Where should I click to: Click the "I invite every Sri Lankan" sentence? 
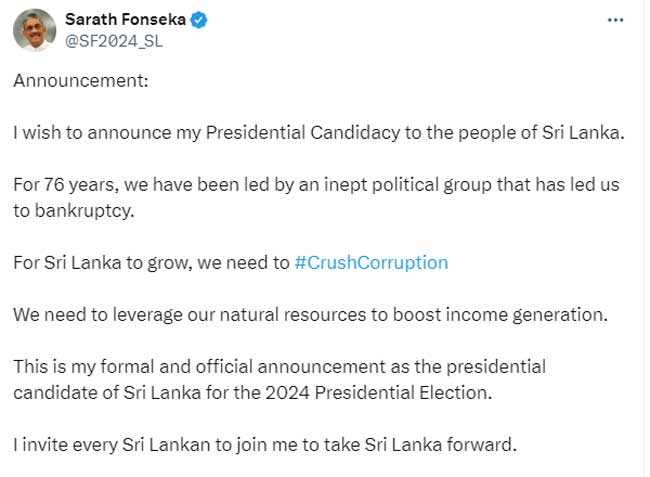[264, 444]
